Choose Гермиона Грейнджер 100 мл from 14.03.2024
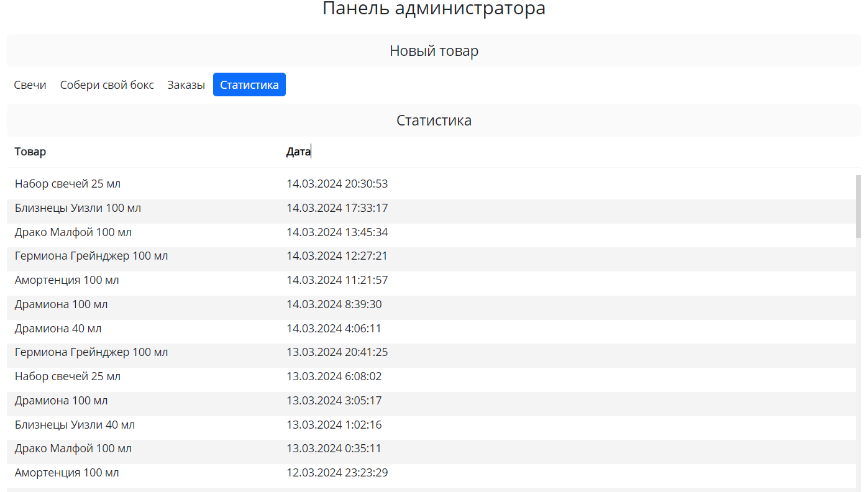This screenshot has width=868, height=492. (x=91, y=256)
